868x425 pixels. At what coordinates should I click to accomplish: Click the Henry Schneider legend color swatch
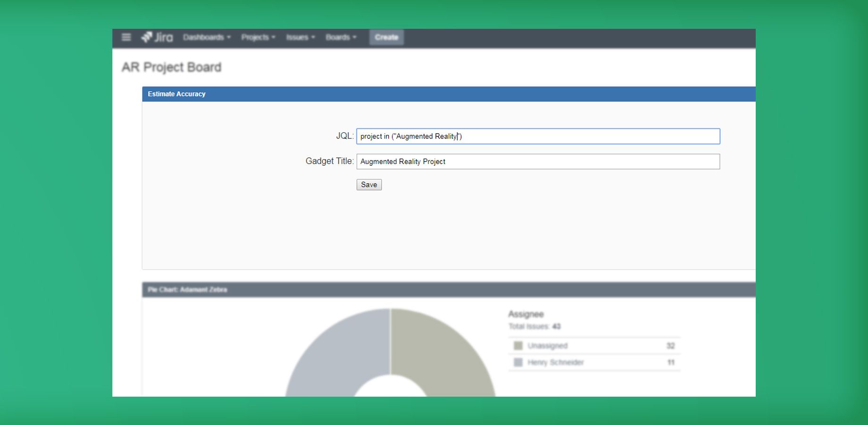tap(518, 362)
